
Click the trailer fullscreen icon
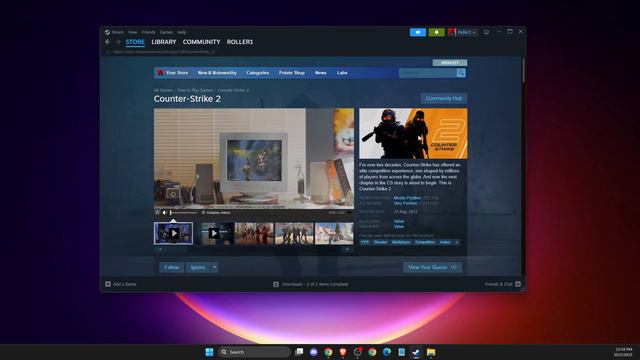click(x=349, y=212)
